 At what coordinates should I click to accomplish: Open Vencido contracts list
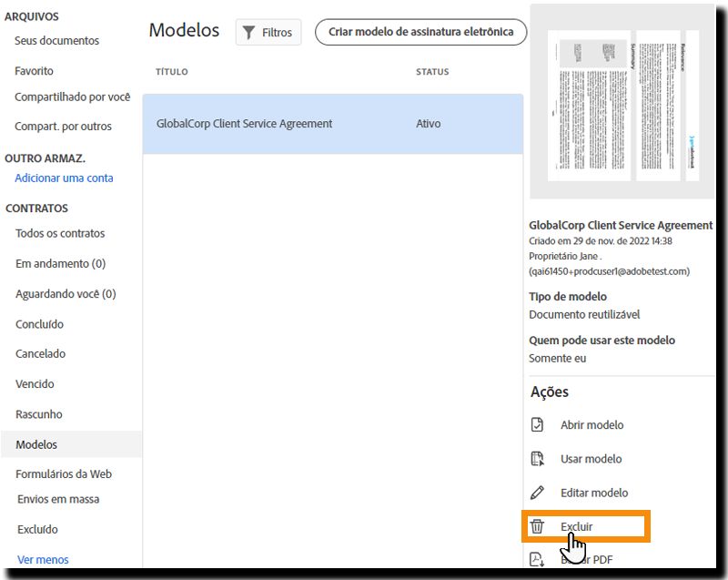tap(35, 384)
